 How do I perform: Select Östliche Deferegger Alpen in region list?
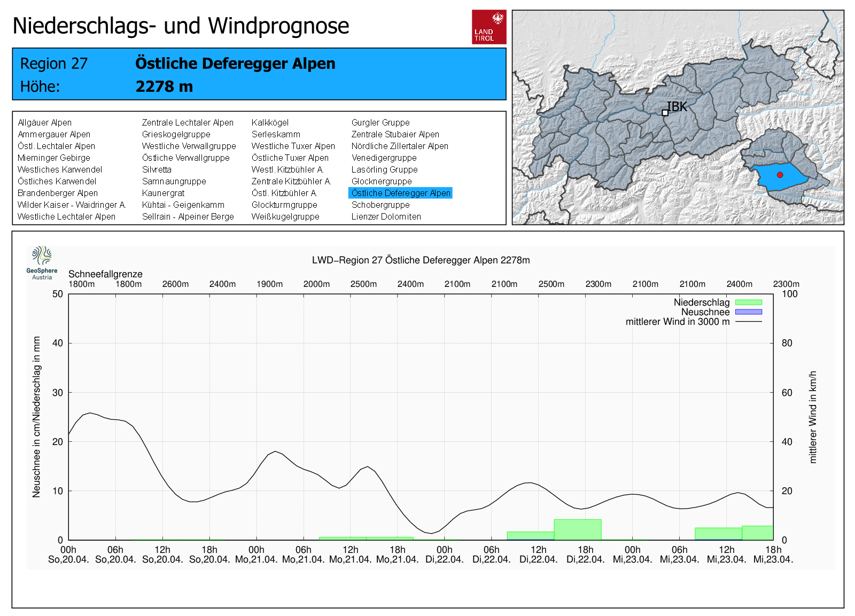[401, 193]
